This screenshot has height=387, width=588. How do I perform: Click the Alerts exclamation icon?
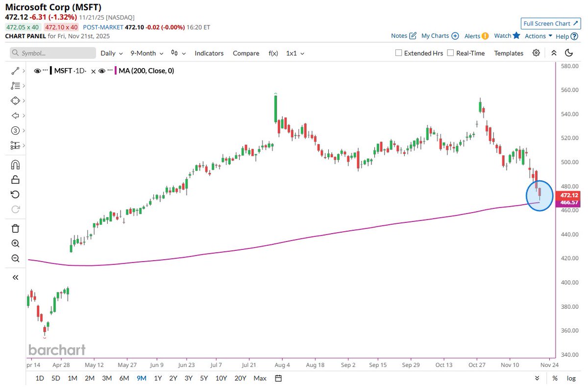click(x=485, y=36)
